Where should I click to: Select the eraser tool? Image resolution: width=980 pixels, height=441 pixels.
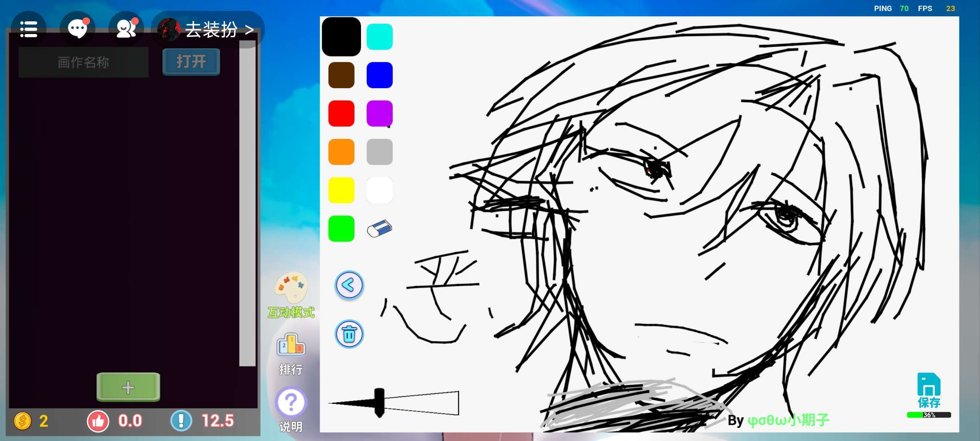[x=379, y=228]
